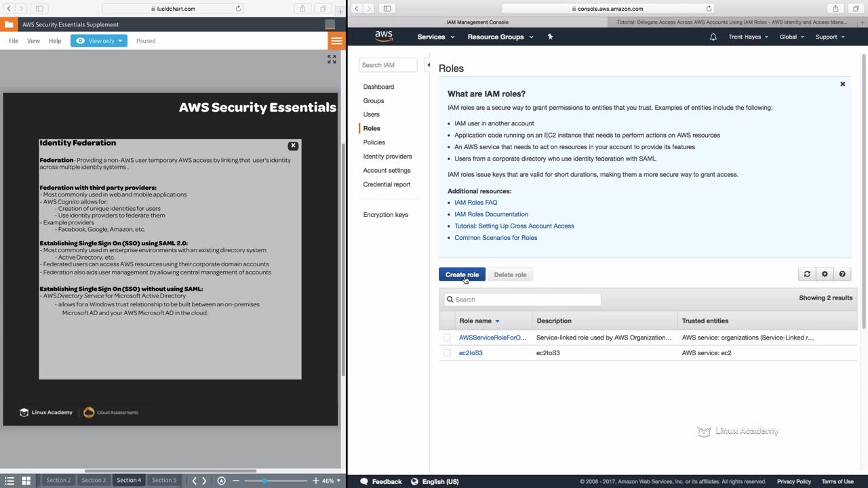The height and width of the screenshot is (488, 868).
Task: Click the Create role button
Action: [462, 274]
